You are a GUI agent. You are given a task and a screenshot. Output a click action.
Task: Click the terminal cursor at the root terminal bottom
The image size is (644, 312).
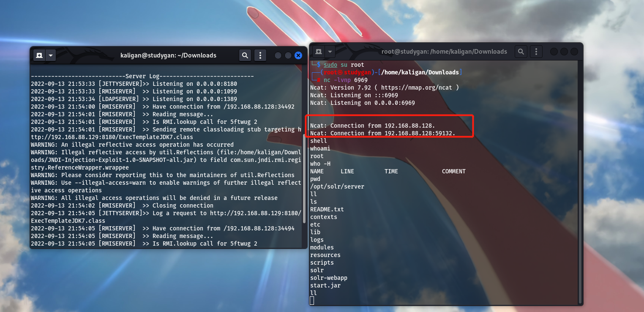click(312, 301)
